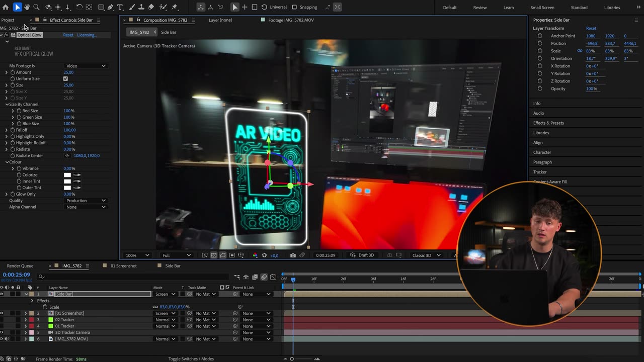Collapse the Size By Channel group
Screen dimensions: 644x362
click(7, 105)
